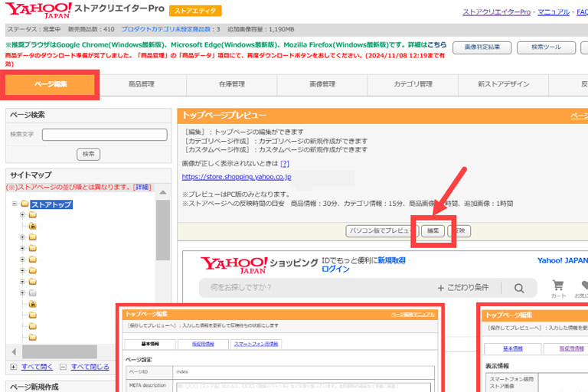Click the こちら link in the browser notice
The width and height of the screenshot is (588, 392).
pos(437,44)
